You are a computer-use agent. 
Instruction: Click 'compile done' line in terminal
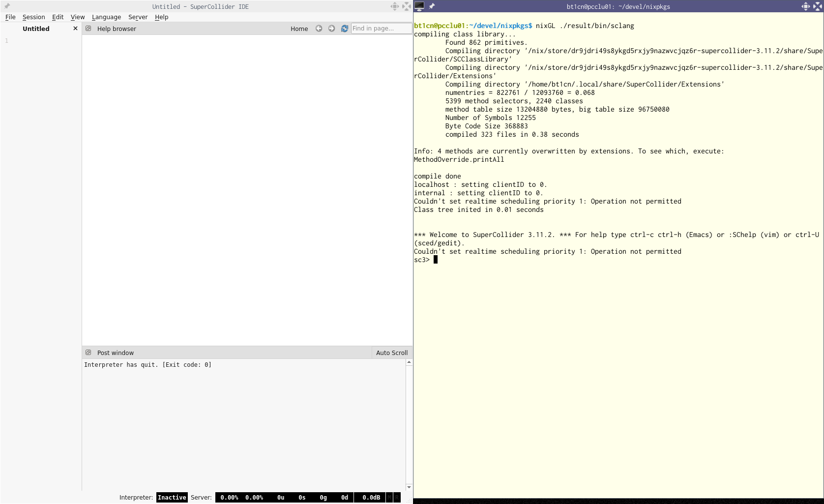pos(438,176)
